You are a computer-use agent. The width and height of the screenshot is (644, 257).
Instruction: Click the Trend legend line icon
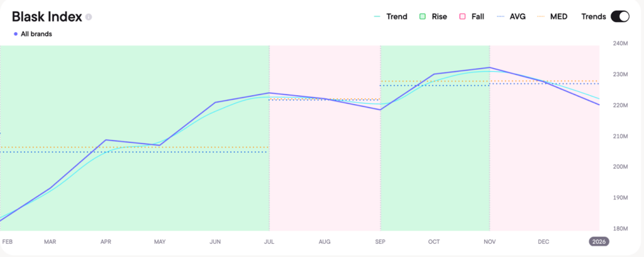coord(378,16)
